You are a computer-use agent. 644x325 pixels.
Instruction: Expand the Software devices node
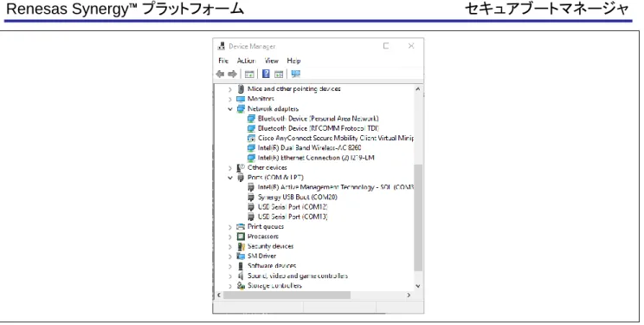coord(230,267)
